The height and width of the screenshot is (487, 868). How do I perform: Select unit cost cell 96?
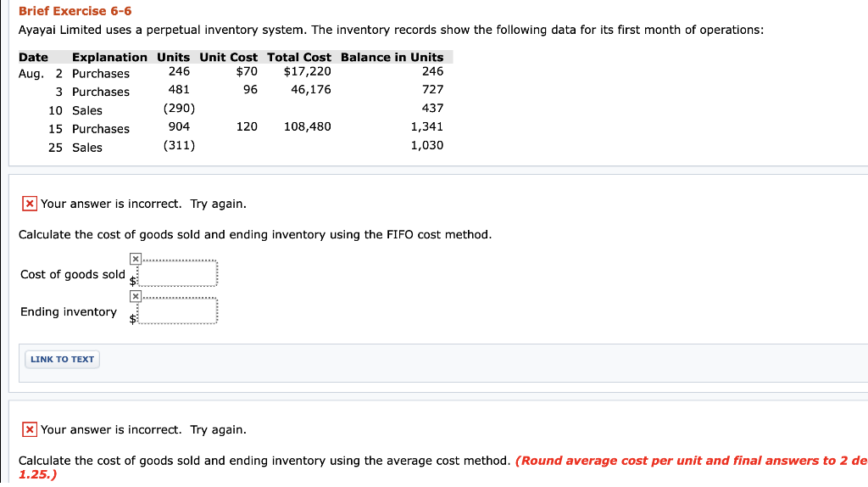pos(250,90)
